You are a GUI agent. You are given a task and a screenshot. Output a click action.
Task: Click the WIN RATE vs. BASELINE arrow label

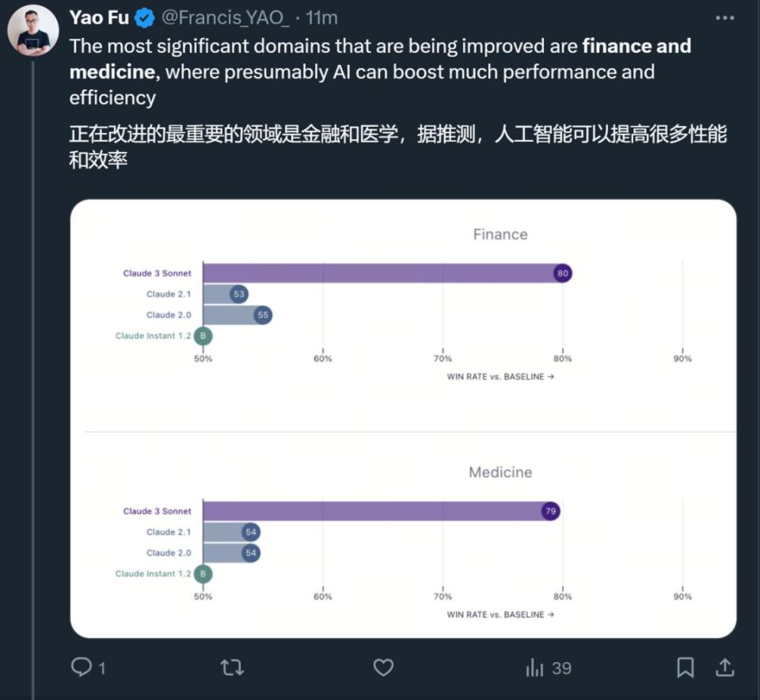point(500,376)
